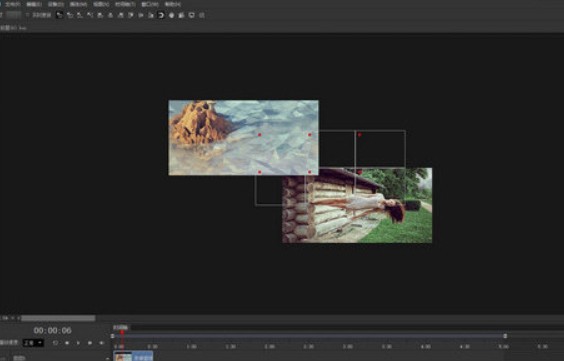Click the loop icon beside the speed dropdown
This screenshot has width=564, height=361.
pyautogui.click(x=55, y=343)
